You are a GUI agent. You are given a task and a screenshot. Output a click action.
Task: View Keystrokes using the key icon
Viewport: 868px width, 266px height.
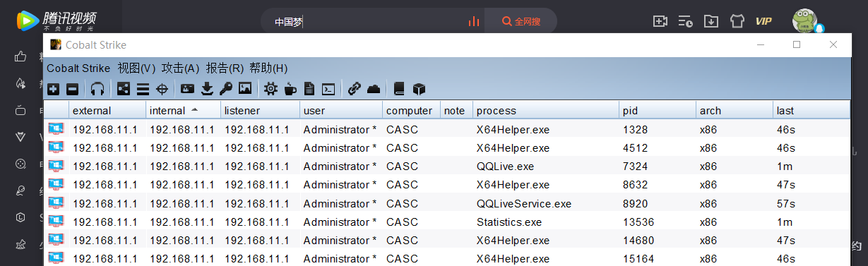tap(226, 89)
